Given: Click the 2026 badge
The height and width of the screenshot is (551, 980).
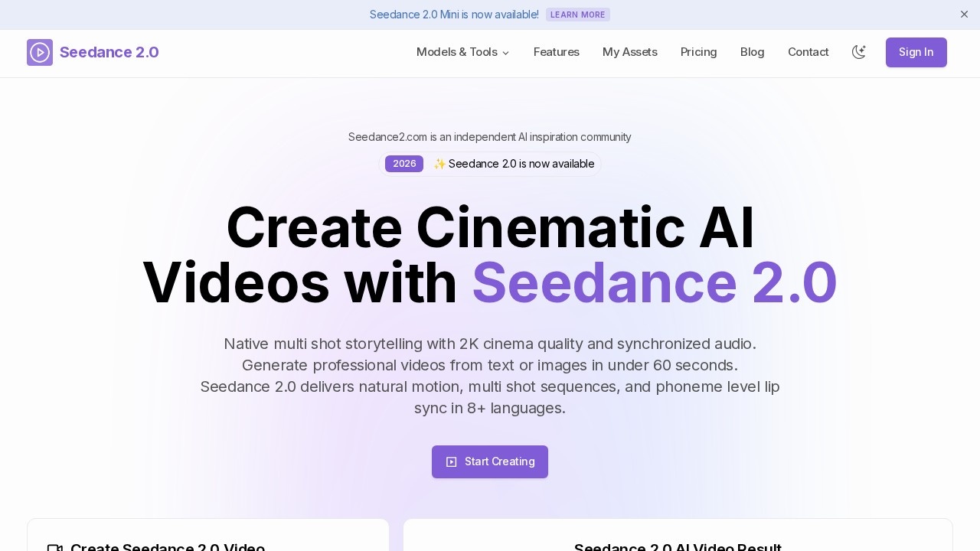Looking at the screenshot, I should (x=404, y=164).
